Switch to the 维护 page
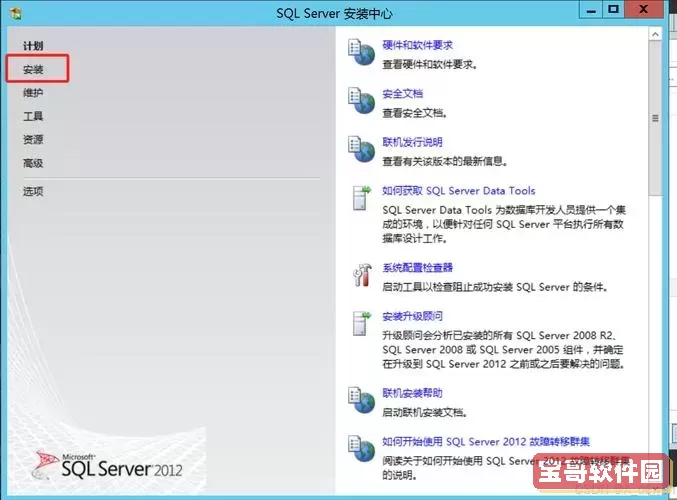 33,92
